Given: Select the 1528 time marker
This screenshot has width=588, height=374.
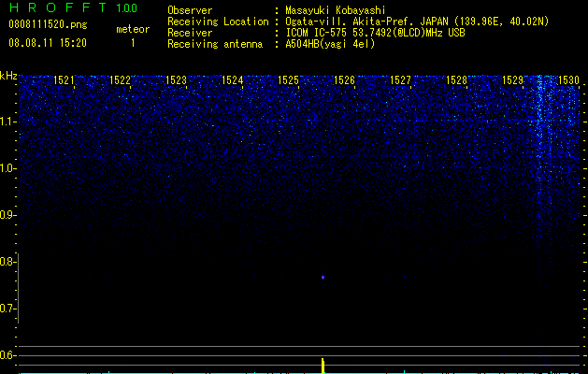Looking at the screenshot, I should [456, 79].
